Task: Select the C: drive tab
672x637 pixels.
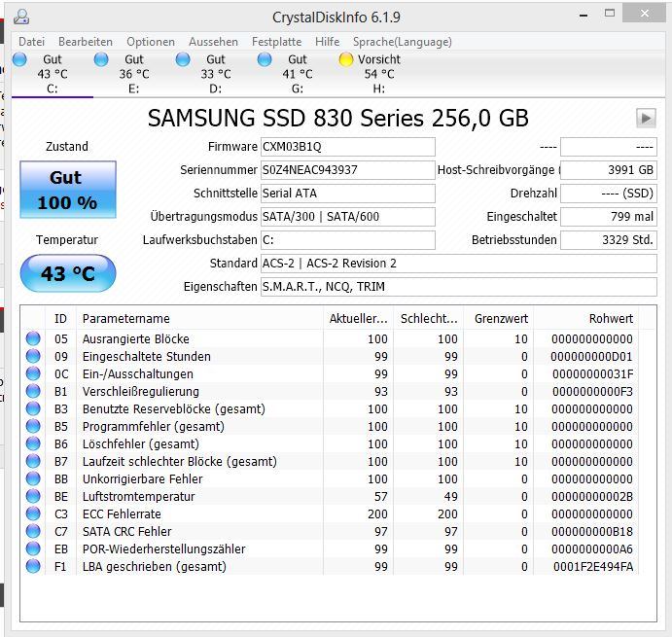Action: pos(53,74)
